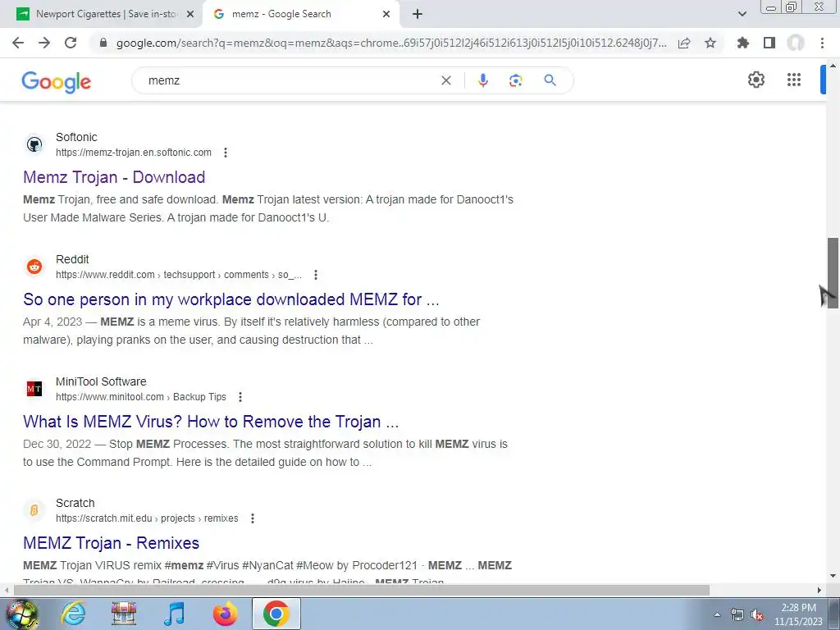Click the address bar URL
This screenshot has width=840, height=630.
[391, 43]
